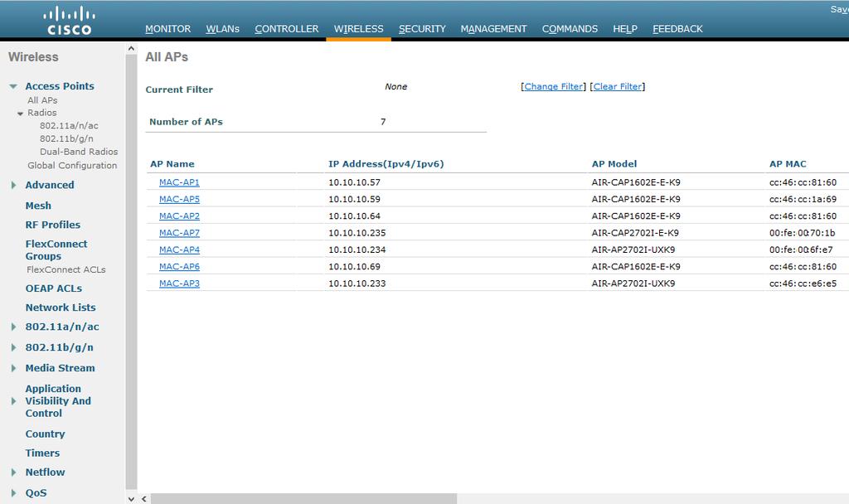Screen dimensions: 849x504
Task: Select model AIR-CAP2702I-E-K9 cell
Action: tap(634, 233)
